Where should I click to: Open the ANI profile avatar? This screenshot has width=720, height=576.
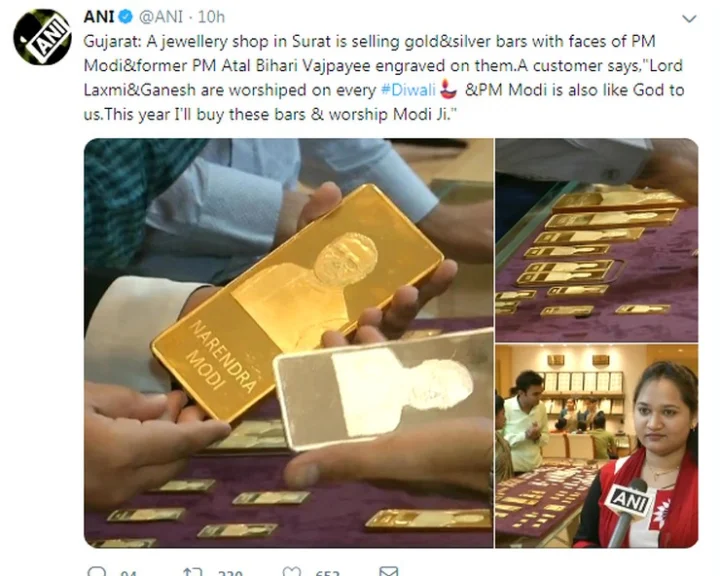pos(42,37)
